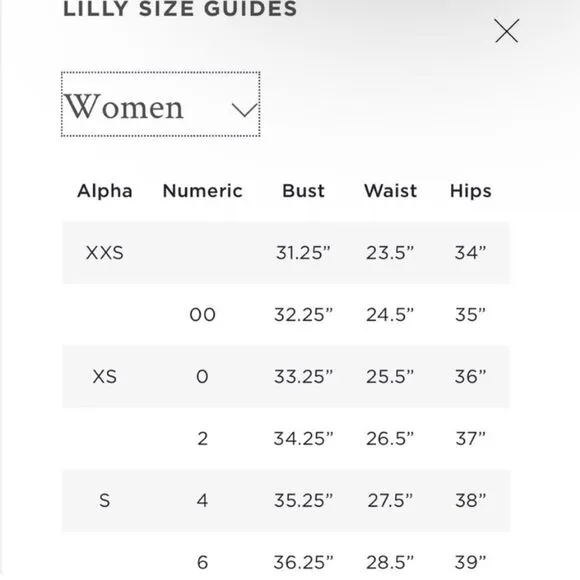Image resolution: width=580 pixels, height=580 pixels.
Task: Click the 34.25" bust value
Action: click(x=303, y=439)
